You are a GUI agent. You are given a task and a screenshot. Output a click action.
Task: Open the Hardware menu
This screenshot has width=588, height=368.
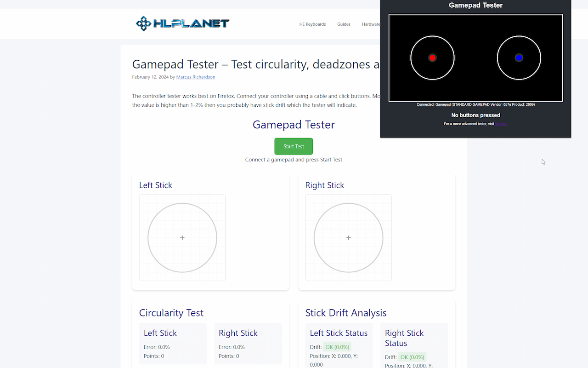pyautogui.click(x=371, y=24)
